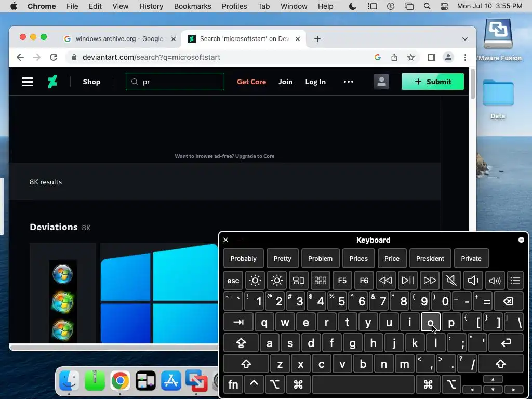This screenshot has width=532, height=399.
Task: Open the Windows logo deviation thumbnail
Action: (159, 293)
